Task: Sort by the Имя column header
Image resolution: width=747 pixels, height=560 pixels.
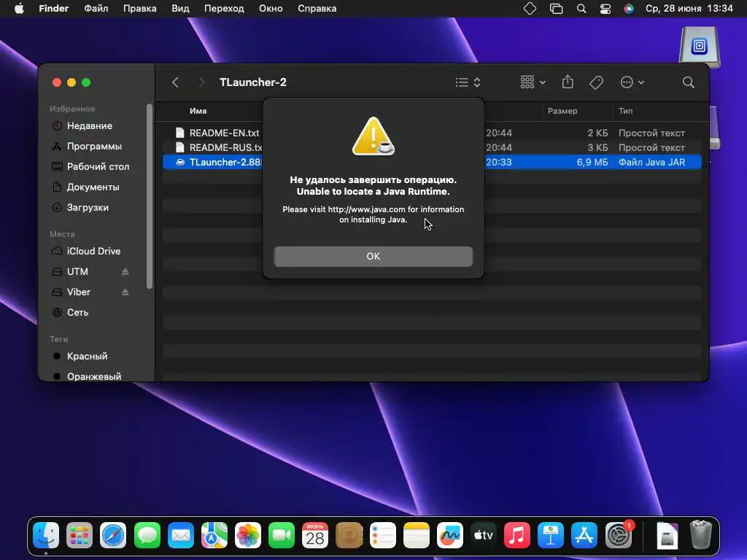Action: [198, 111]
